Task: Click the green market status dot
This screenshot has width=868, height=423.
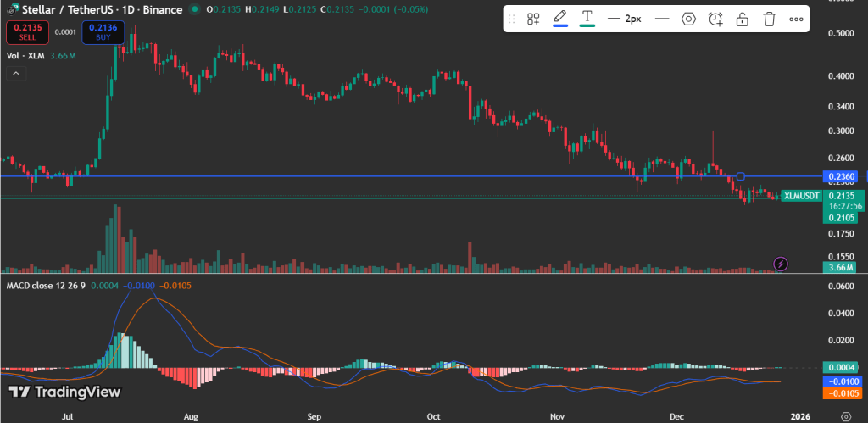Action: click(194, 9)
